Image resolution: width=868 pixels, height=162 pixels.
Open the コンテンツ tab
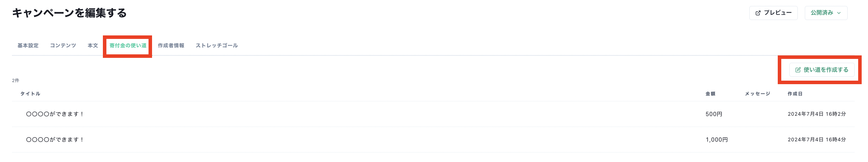[63, 46]
